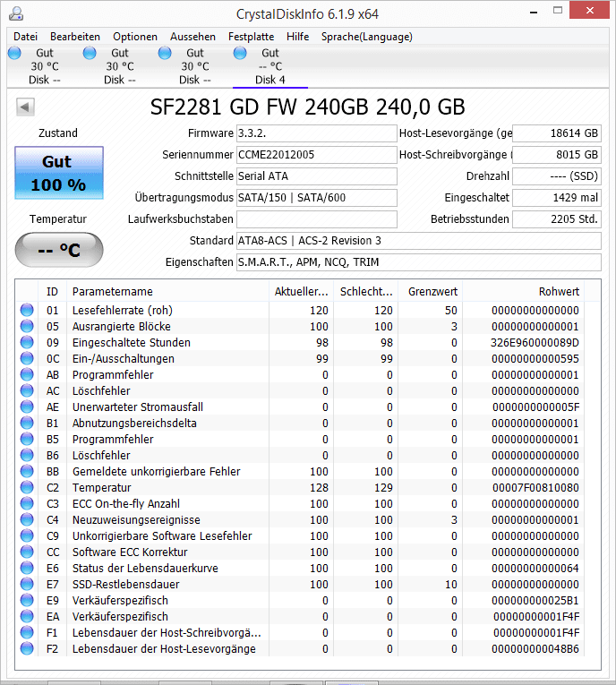Open the Datei menu
The width and height of the screenshot is (616, 685).
25,37
